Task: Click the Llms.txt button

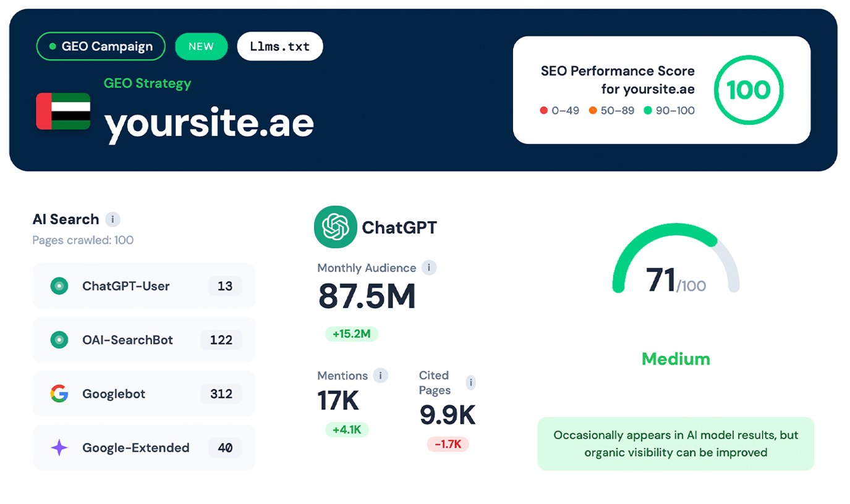Action: pyautogui.click(x=279, y=46)
